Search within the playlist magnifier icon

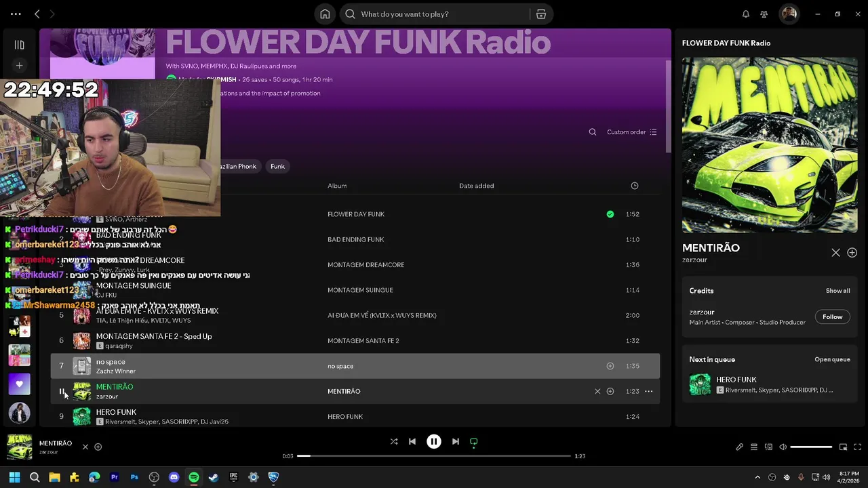pos(593,132)
